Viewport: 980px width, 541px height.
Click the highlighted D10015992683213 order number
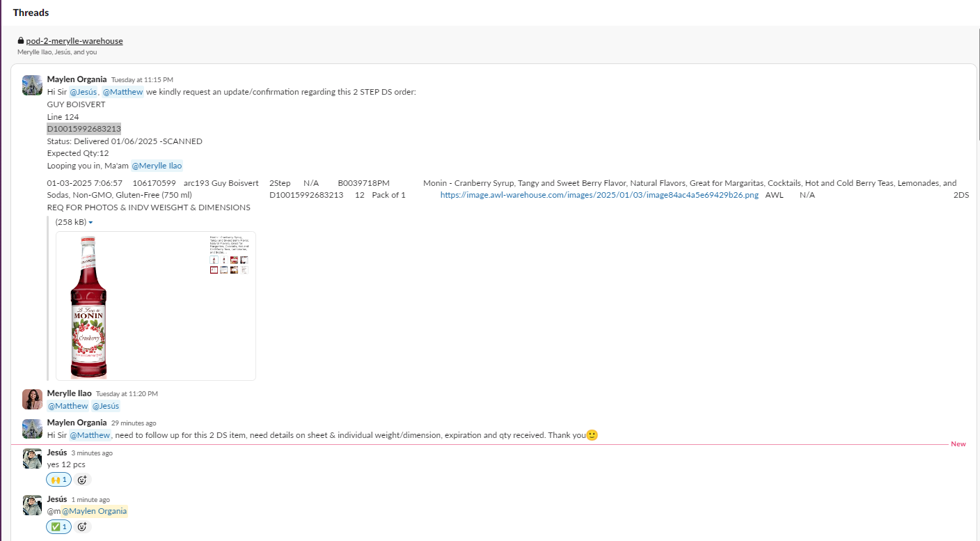(84, 129)
